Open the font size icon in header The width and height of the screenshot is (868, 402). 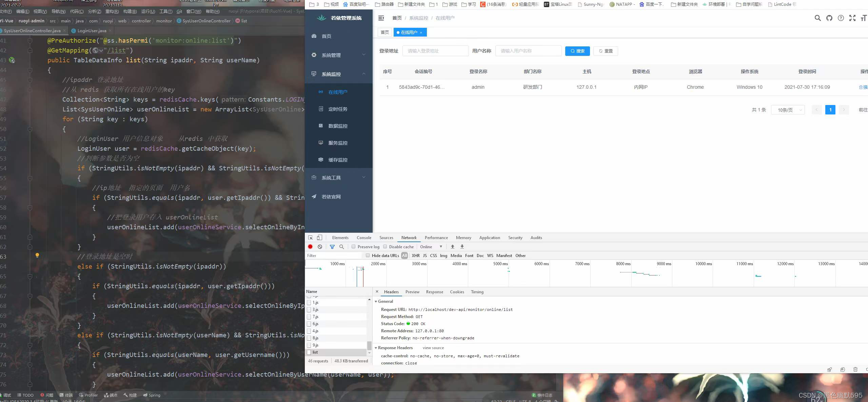pyautogui.click(x=864, y=18)
